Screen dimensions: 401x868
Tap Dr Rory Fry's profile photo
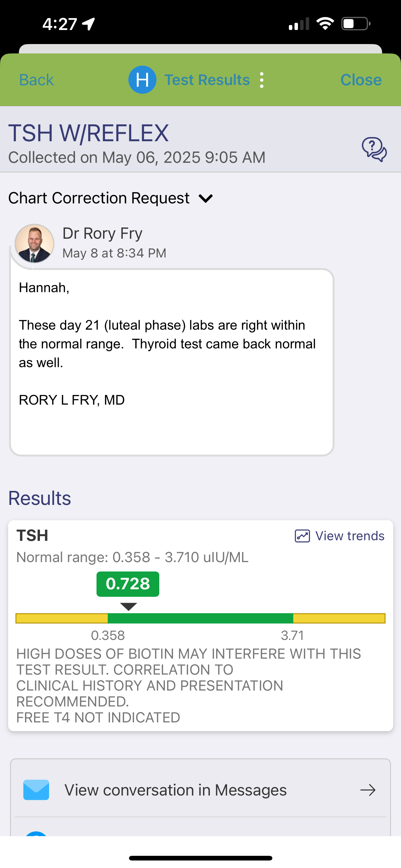click(x=34, y=243)
